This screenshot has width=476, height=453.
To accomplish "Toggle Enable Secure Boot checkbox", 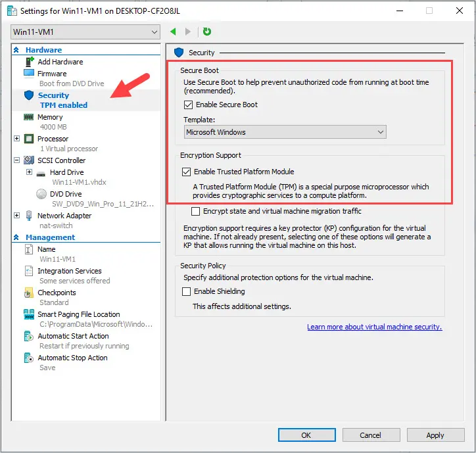I will (x=188, y=105).
